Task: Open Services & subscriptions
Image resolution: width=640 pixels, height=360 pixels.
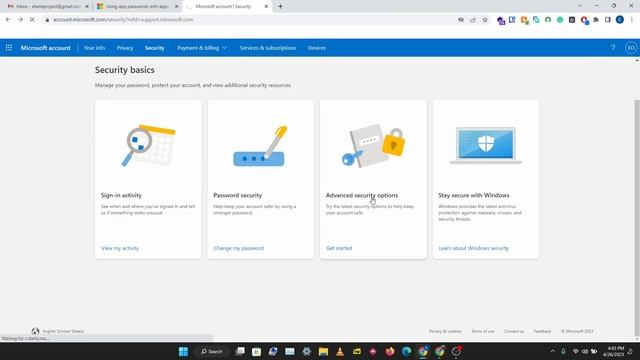Action: tap(268, 48)
